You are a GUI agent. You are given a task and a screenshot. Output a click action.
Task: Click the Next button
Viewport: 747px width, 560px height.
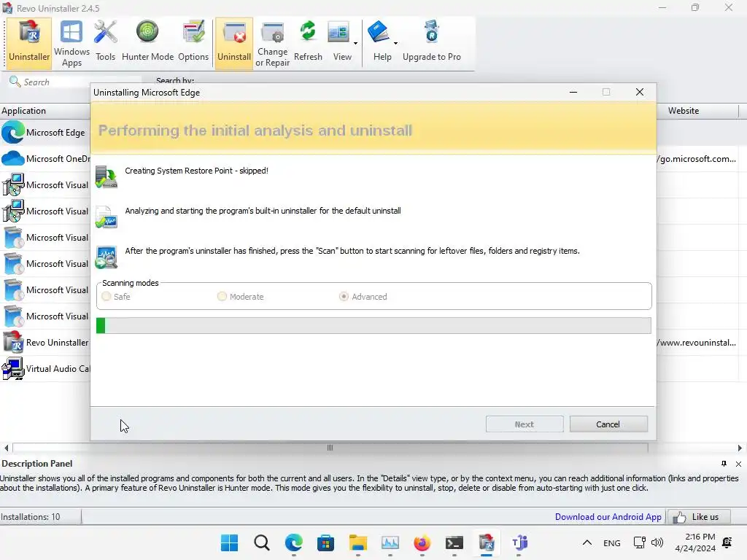[525, 424]
